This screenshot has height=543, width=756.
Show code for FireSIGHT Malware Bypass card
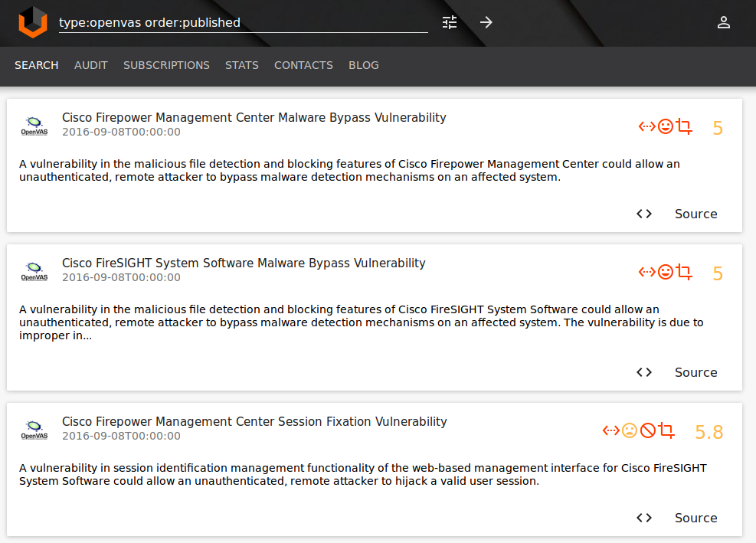(x=644, y=372)
